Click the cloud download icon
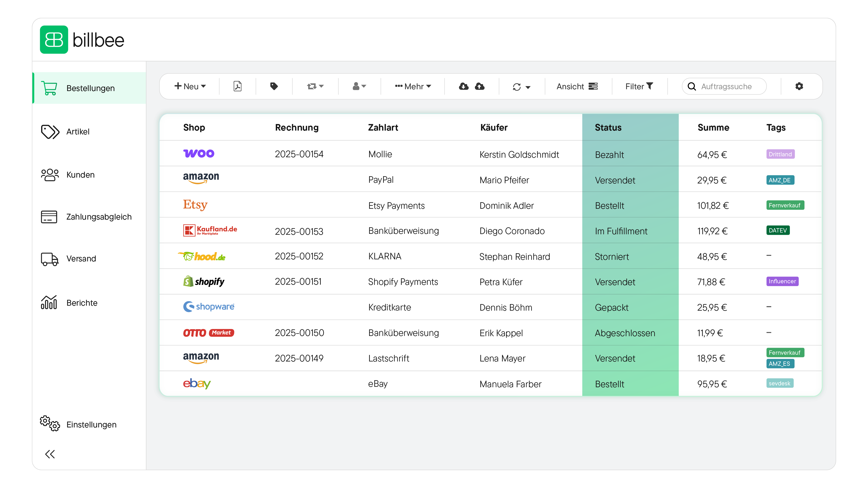 (x=464, y=86)
